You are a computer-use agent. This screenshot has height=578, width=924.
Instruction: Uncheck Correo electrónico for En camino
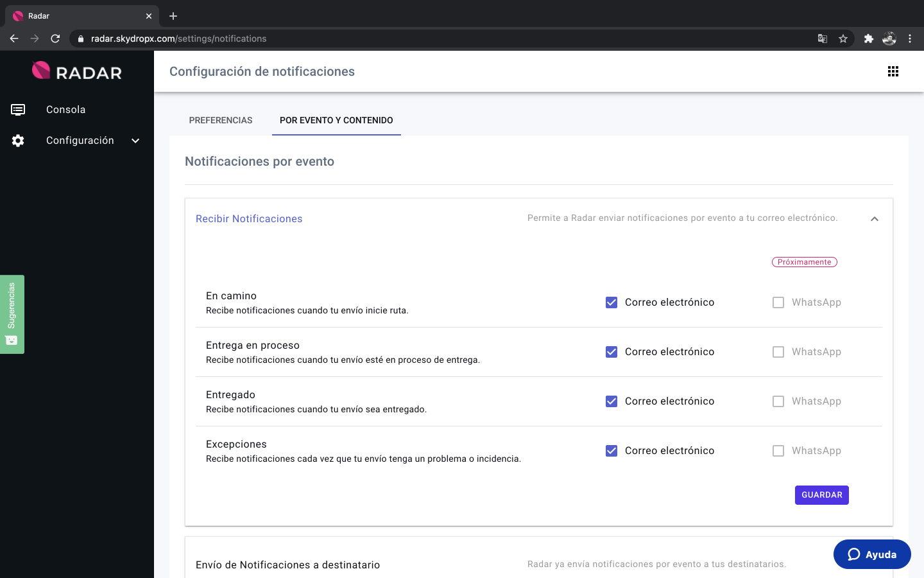pyautogui.click(x=611, y=302)
